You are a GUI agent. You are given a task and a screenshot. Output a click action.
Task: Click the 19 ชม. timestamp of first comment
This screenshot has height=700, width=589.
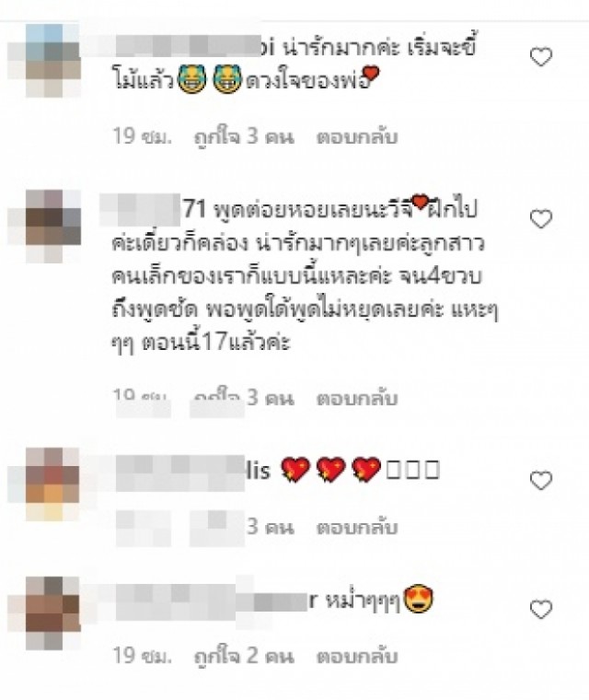click(142, 136)
